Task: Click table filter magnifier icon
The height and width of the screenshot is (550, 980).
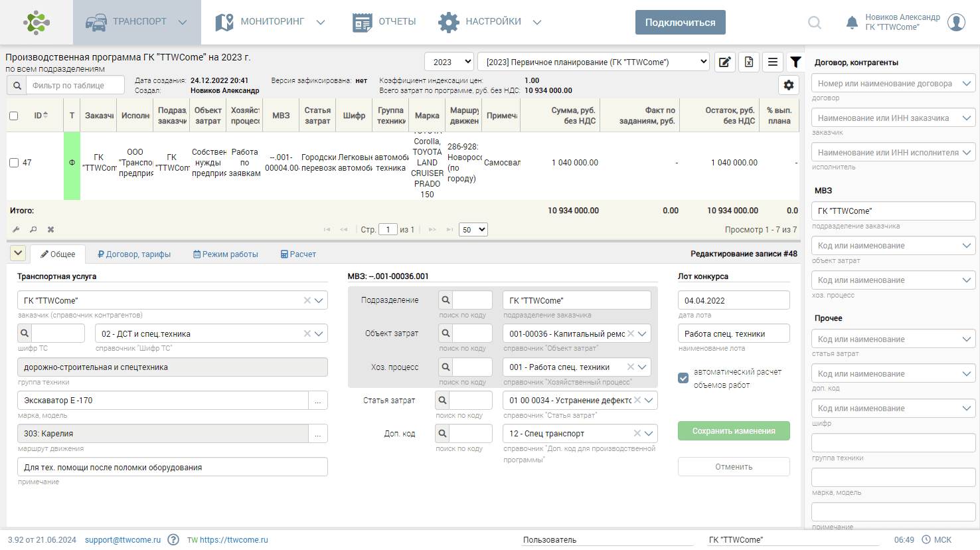Action: pos(17,85)
